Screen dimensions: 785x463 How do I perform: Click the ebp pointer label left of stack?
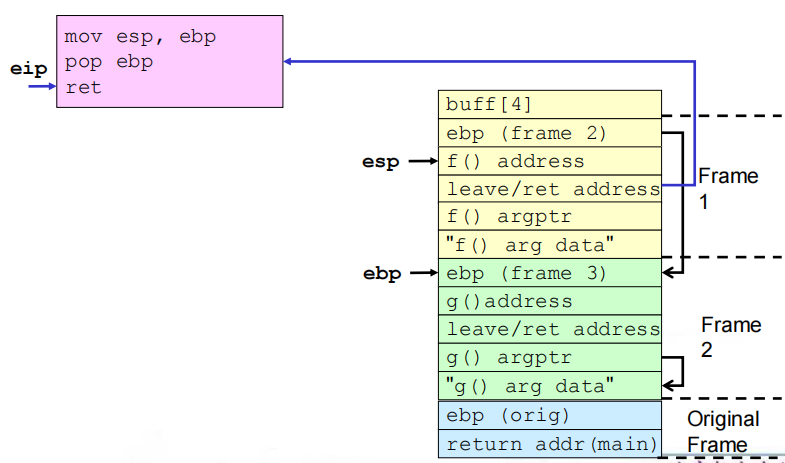[381, 273]
